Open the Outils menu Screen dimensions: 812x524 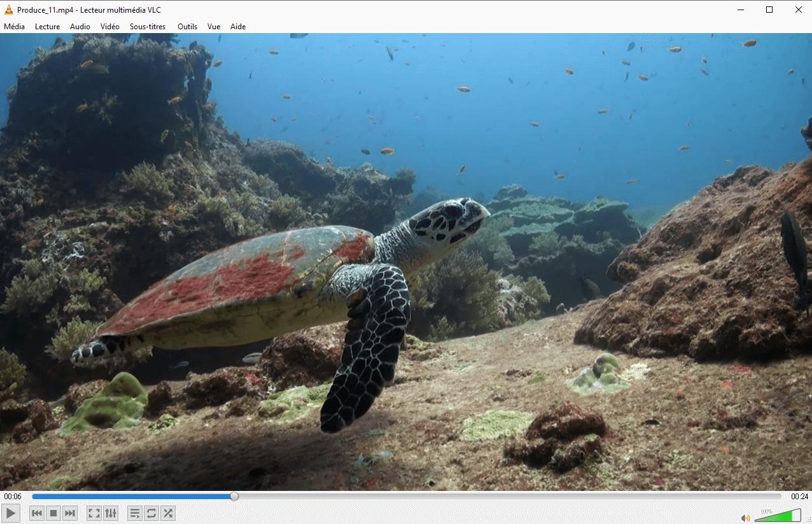point(187,27)
